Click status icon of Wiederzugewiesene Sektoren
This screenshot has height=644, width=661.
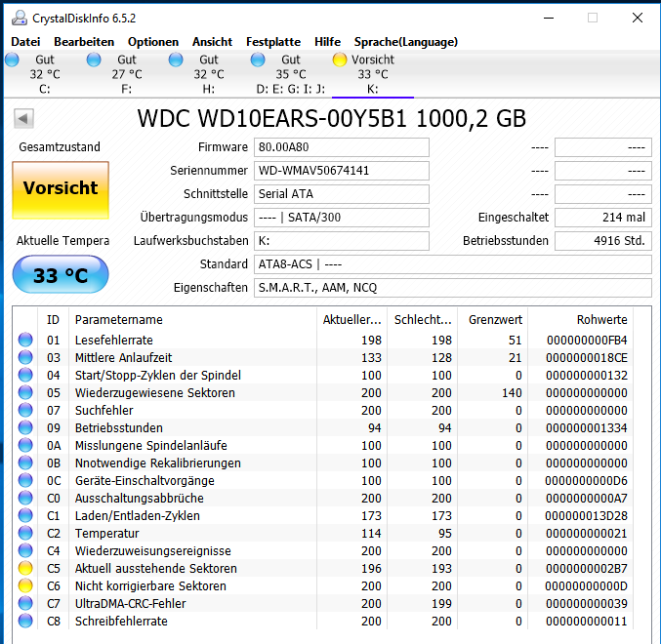(x=25, y=392)
